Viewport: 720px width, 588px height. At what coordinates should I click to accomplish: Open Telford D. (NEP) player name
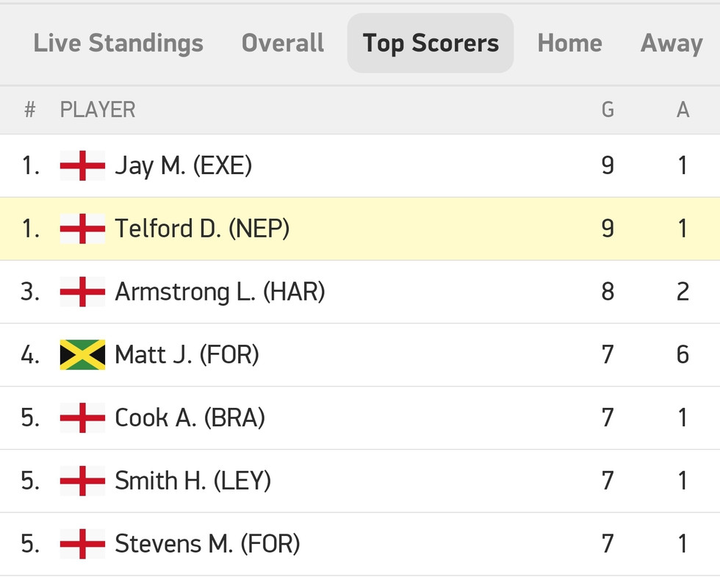pos(202,229)
